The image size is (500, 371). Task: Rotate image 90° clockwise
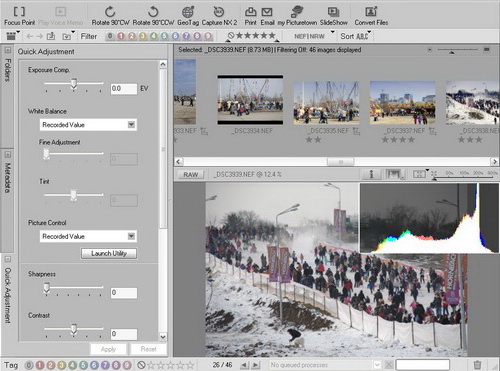click(x=110, y=16)
